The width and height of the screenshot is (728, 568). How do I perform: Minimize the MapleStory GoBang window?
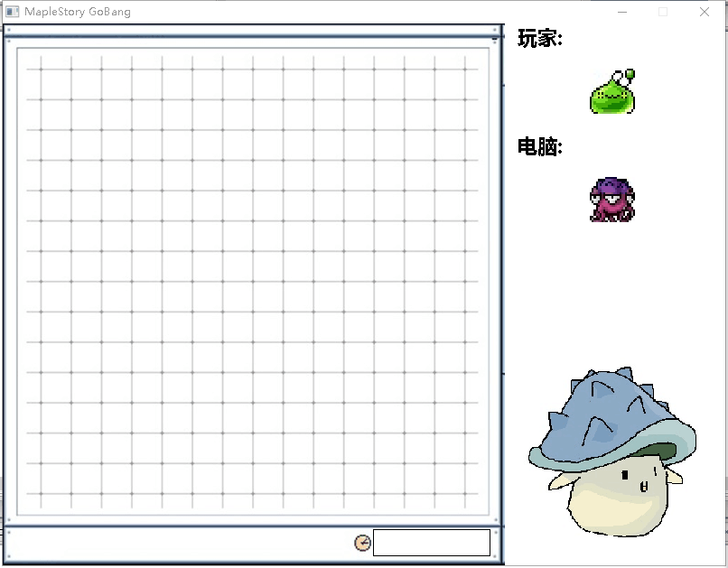click(x=622, y=12)
